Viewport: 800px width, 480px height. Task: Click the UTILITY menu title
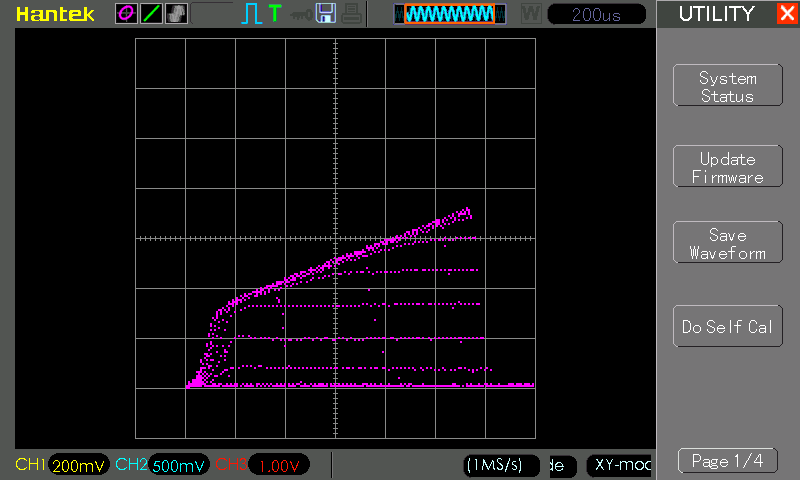[x=716, y=14]
